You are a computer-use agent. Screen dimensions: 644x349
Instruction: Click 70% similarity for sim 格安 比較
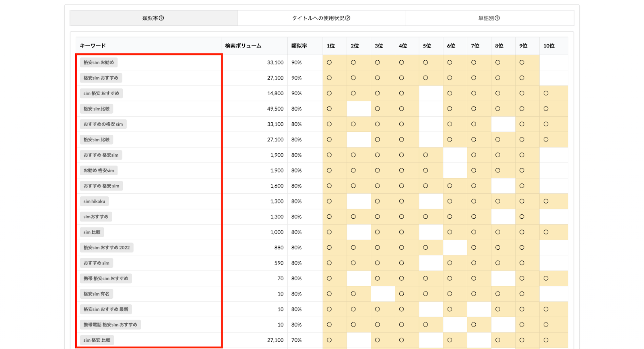point(297,340)
